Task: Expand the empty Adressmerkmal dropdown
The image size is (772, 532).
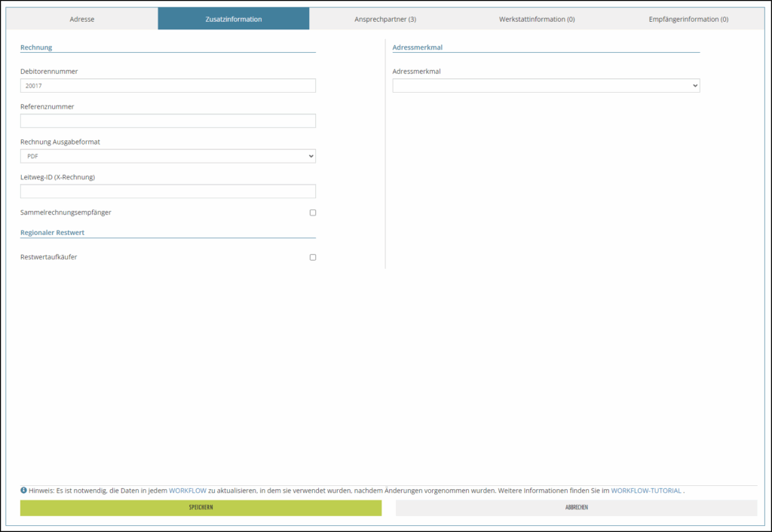Action: (x=546, y=86)
